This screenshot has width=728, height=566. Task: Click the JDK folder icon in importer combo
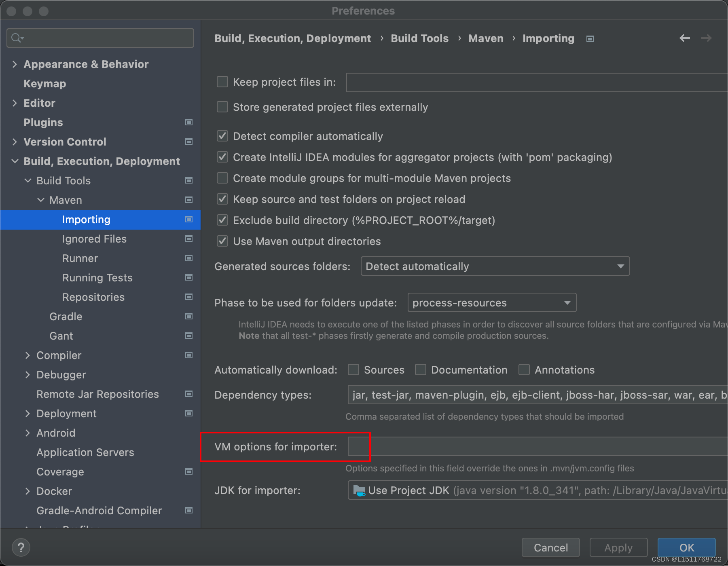[359, 490]
